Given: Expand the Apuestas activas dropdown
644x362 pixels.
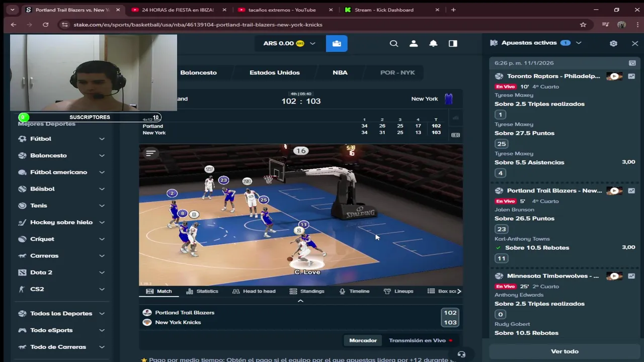Looking at the screenshot, I should click(x=579, y=43).
